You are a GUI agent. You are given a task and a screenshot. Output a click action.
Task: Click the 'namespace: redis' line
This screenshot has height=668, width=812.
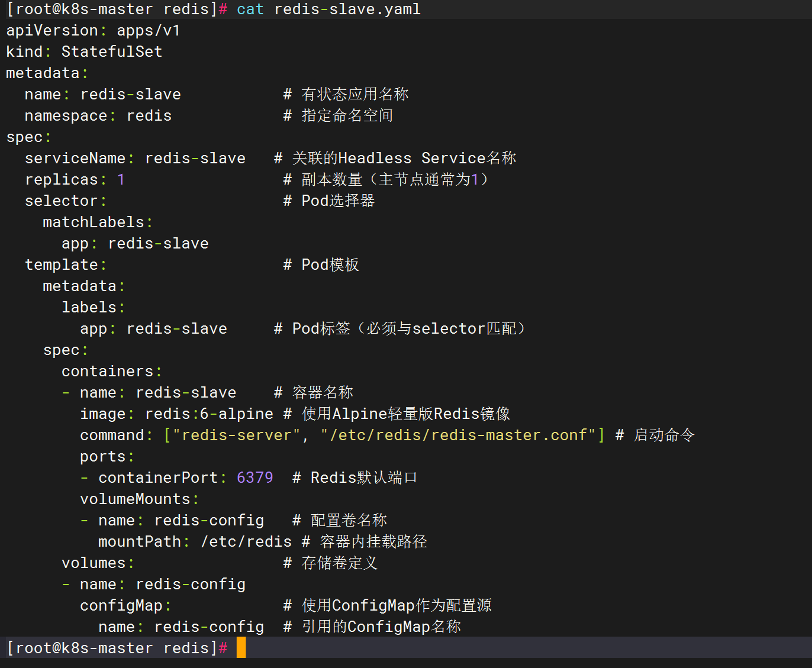[x=98, y=116]
